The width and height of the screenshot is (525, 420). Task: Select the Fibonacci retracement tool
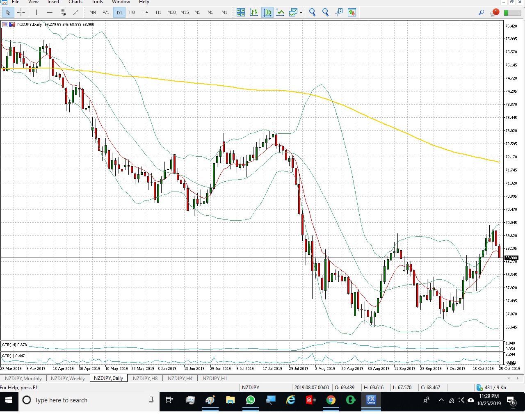(63, 12)
